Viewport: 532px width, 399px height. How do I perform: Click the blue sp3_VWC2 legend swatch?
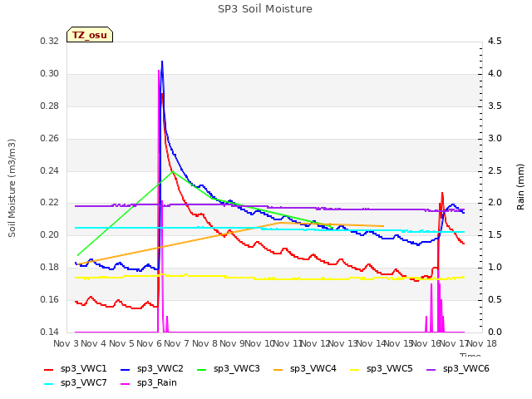coord(126,370)
